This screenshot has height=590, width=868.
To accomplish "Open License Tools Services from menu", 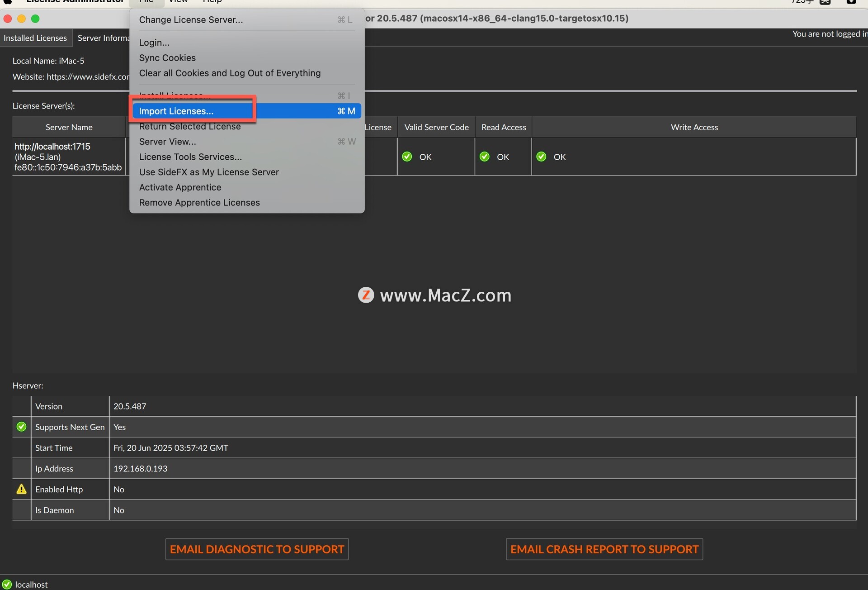I will pyautogui.click(x=190, y=157).
